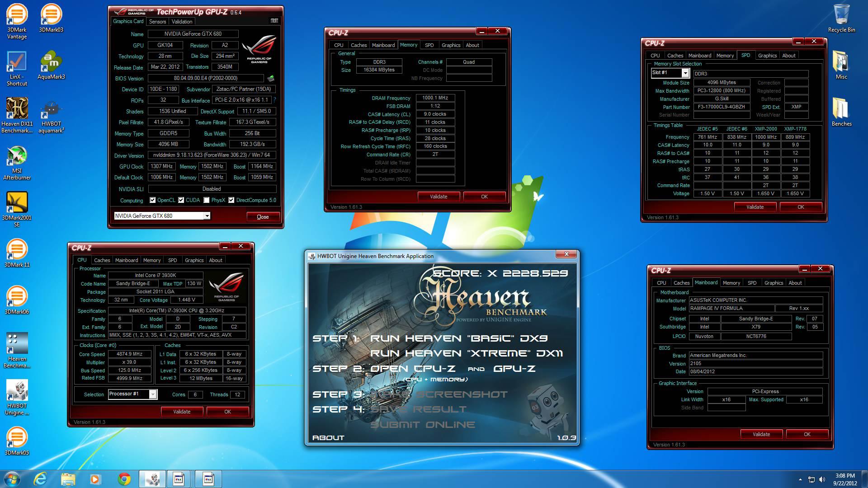Open 3DMark2001 SE desktop icon
The image size is (868, 488).
[17, 209]
